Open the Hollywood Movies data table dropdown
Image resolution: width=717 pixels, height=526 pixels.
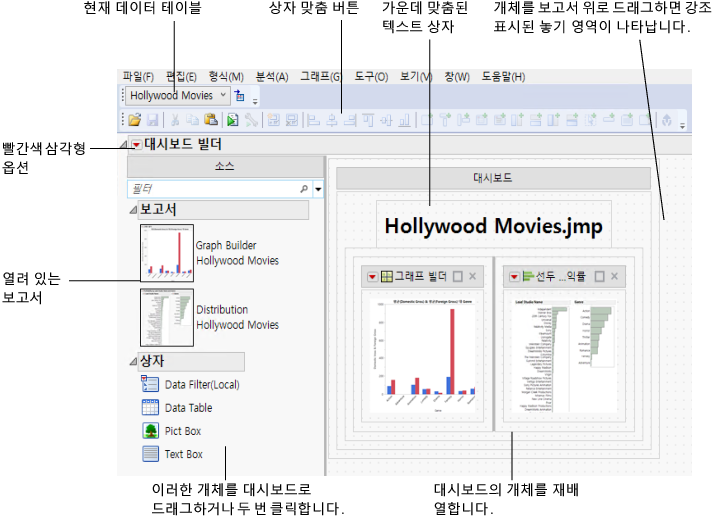177,96
